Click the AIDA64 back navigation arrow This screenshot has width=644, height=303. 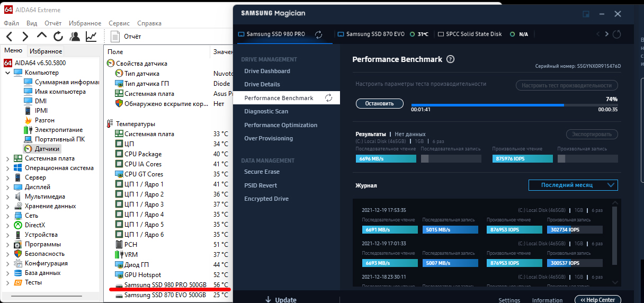pos(9,37)
